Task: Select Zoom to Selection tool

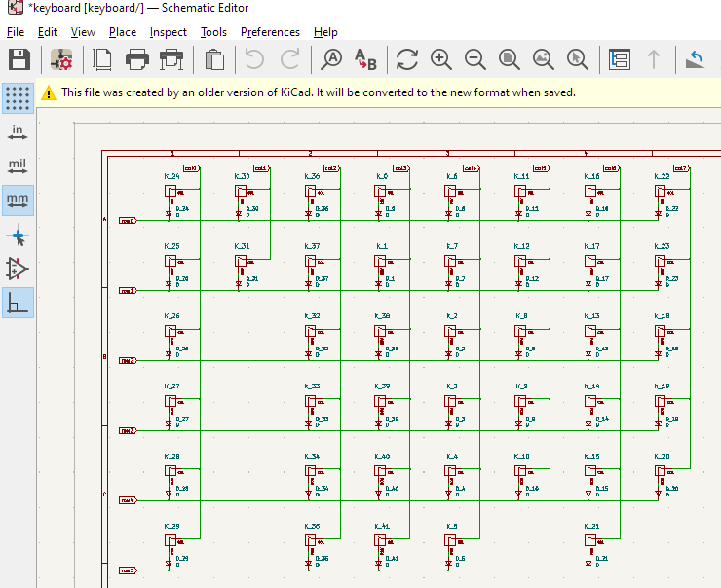Action: tap(577, 59)
